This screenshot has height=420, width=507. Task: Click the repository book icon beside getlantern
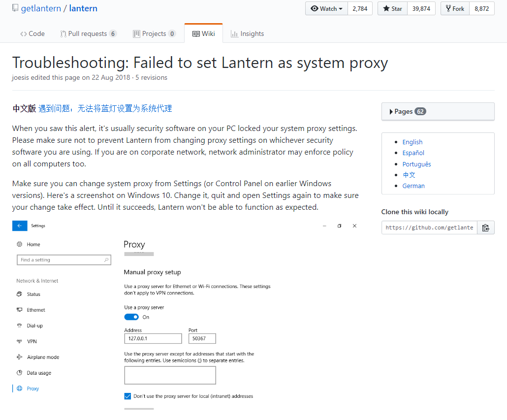(15, 8)
